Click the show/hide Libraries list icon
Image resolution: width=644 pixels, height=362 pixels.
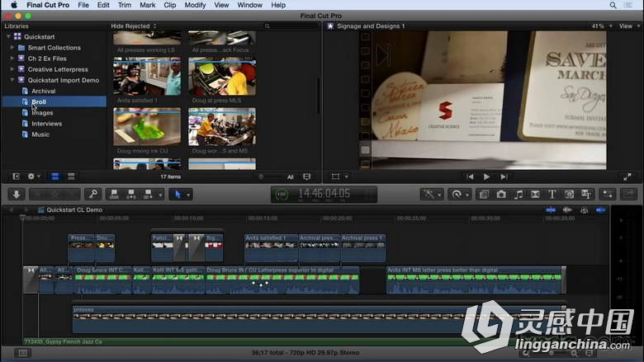pyautogui.click(x=16, y=176)
